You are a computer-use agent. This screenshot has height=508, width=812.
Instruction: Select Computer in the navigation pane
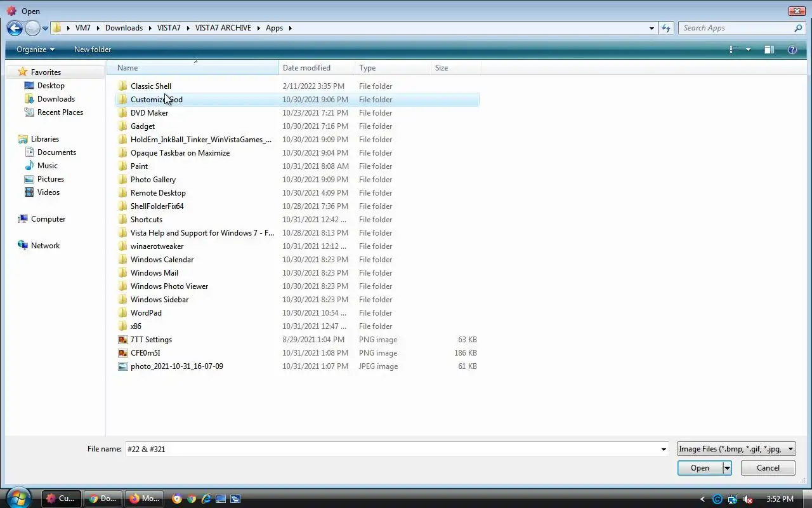click(48, 219)
